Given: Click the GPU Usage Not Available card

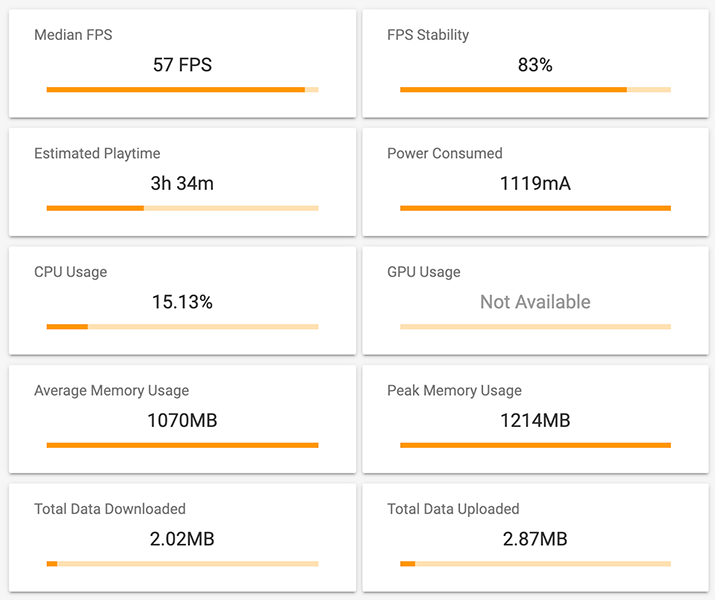Looking at the screenshot, I should (x=535, y=300).
